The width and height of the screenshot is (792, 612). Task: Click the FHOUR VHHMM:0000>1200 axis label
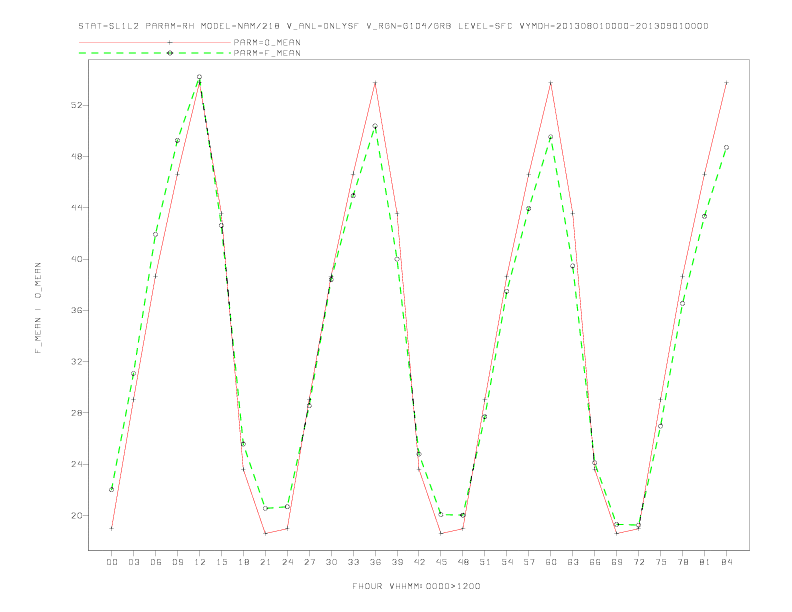(x=416, y=586)
